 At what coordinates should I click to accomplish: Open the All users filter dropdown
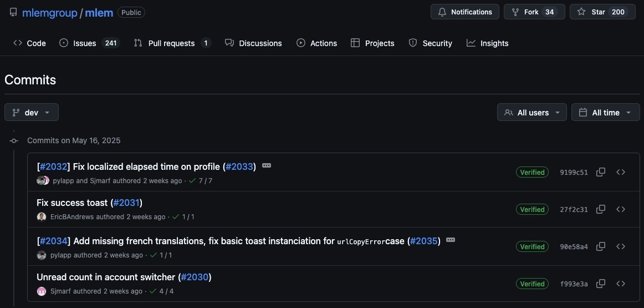532,112
